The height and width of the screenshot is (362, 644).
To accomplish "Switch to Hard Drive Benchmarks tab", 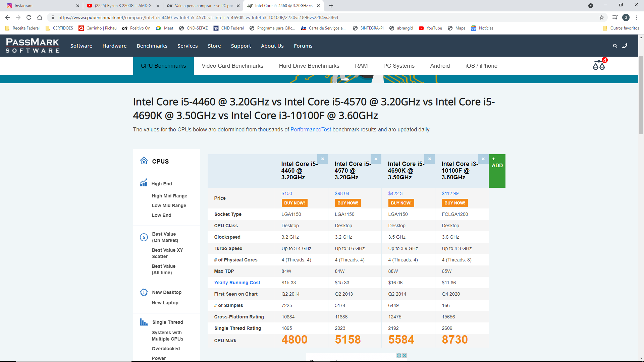I will (309, 66).
